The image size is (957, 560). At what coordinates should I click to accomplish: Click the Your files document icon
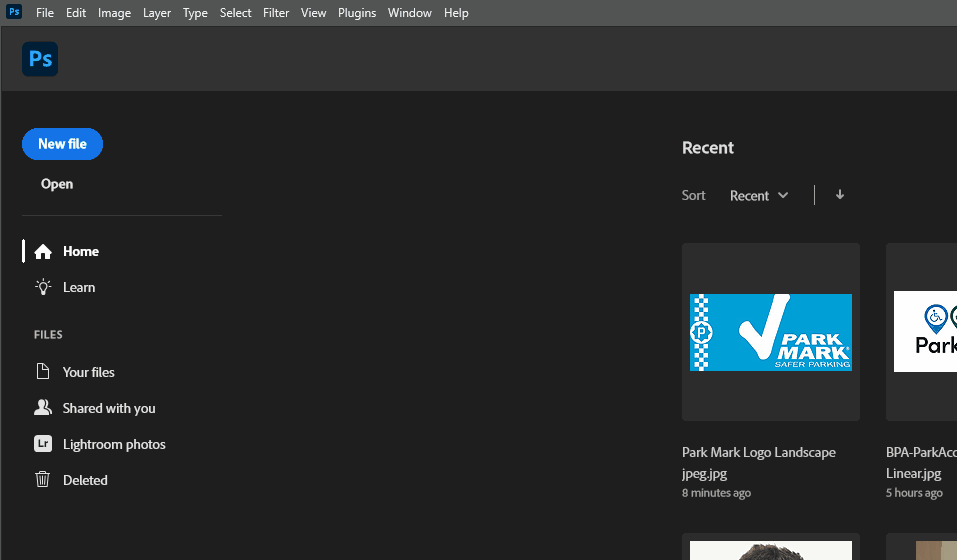[43, 371]
